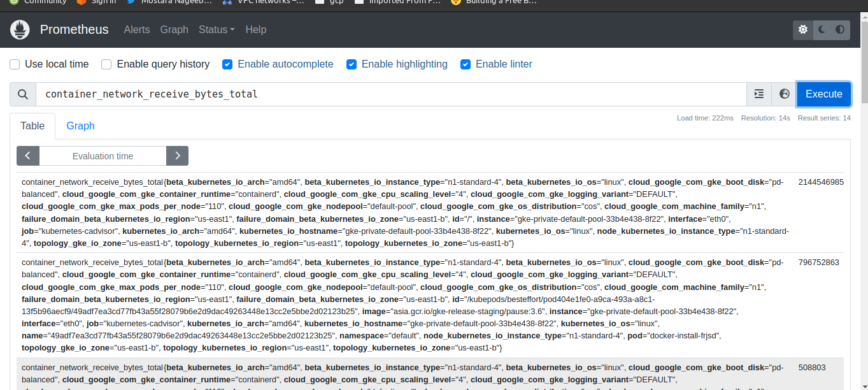Open the Graph nav item

pyautogui.click(x=174, y=29)
